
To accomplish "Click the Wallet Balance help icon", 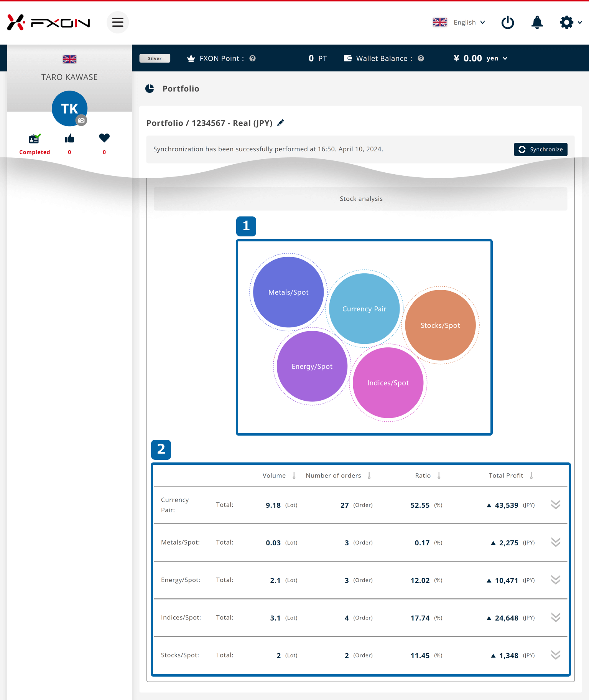I will click(421, 58).
